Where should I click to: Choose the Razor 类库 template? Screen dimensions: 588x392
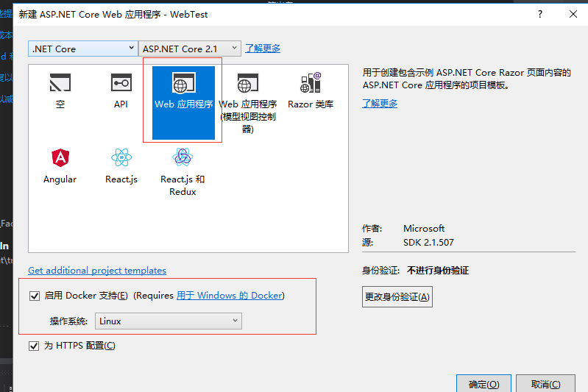311,90
